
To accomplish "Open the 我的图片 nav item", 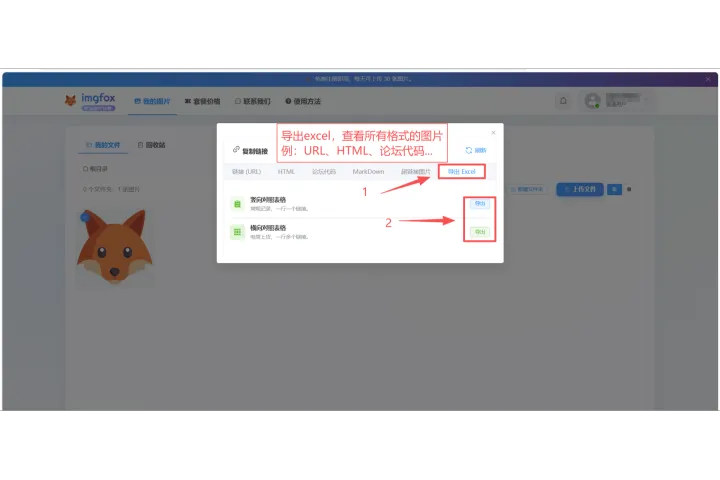I will 152,101.
